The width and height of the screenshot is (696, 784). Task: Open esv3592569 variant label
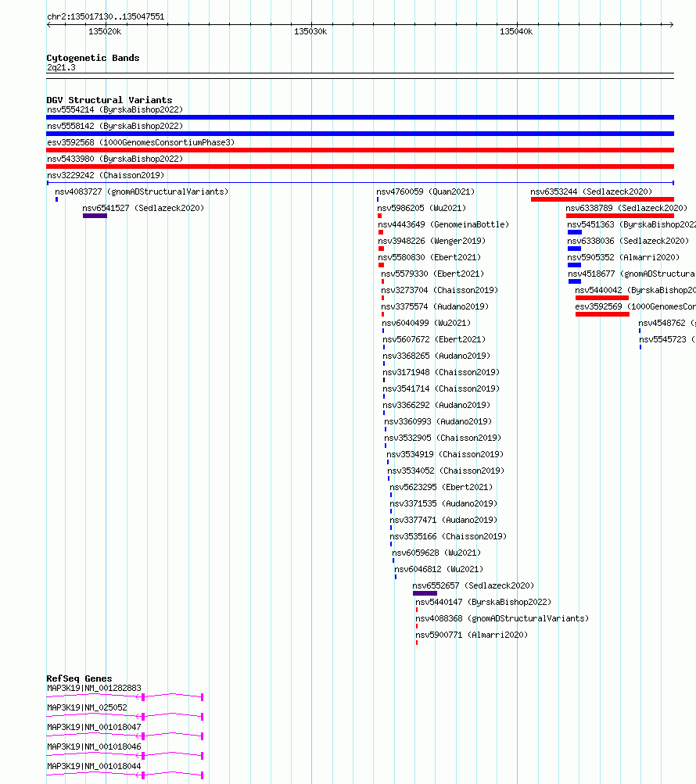click(636, 306)
